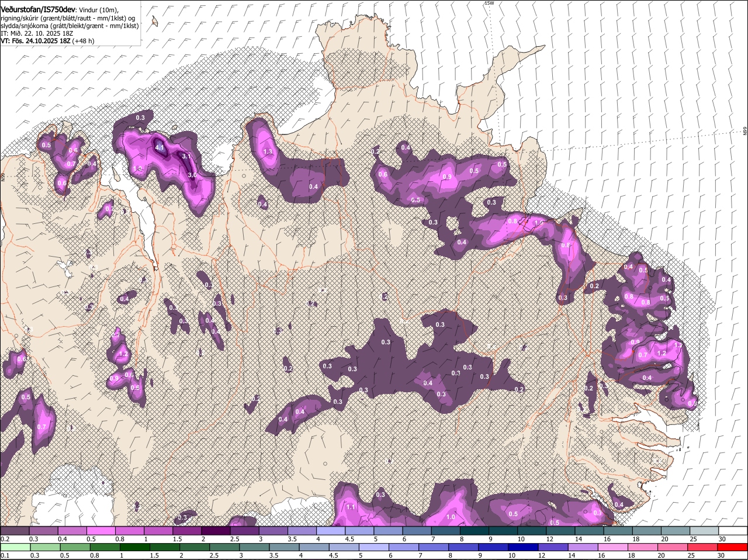
Task: Click upper scale swatch starting at 18
Action: pyautogui.click(x=647, y=531)
